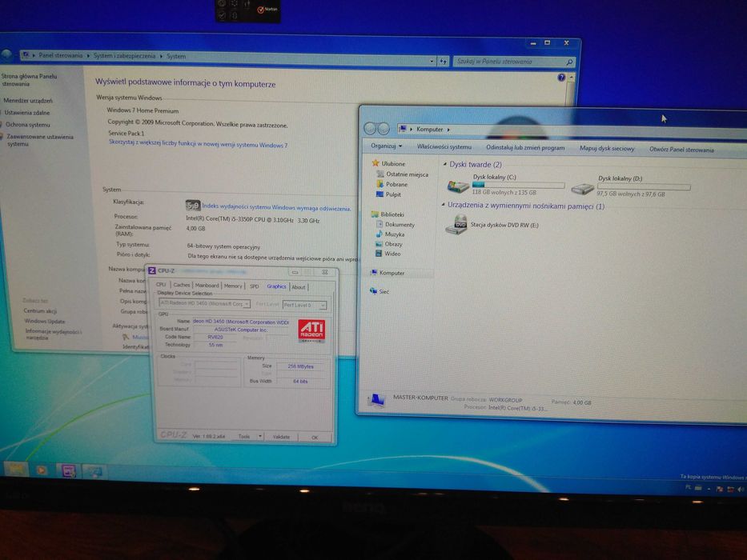The image size is (747, 560).
Task: Click Forward arrow in Komputer window
Action: point(384,129)
